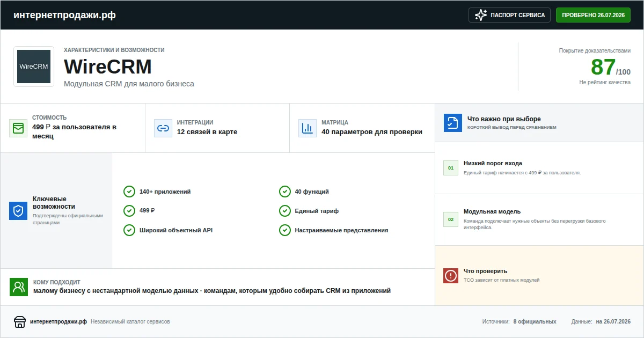Click the 01 number badge
Screen dimensions: 644x338
pyautogui.click(x=451, y=168)
